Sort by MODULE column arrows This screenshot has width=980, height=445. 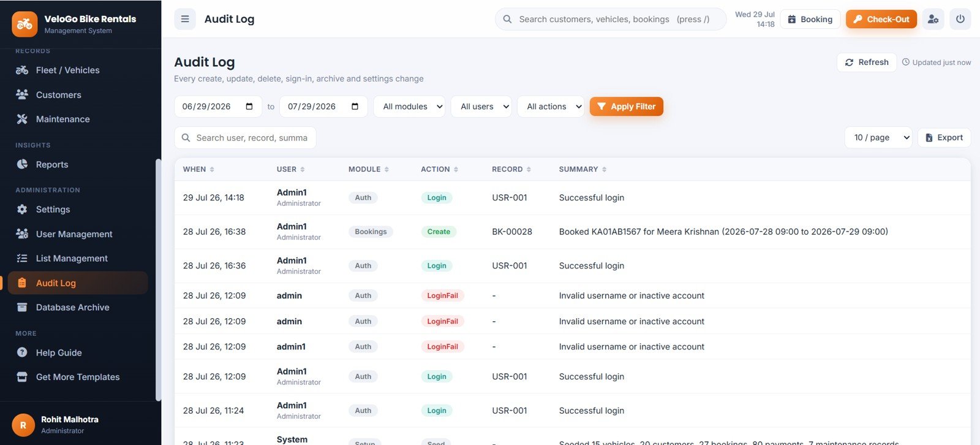[386, 169]
